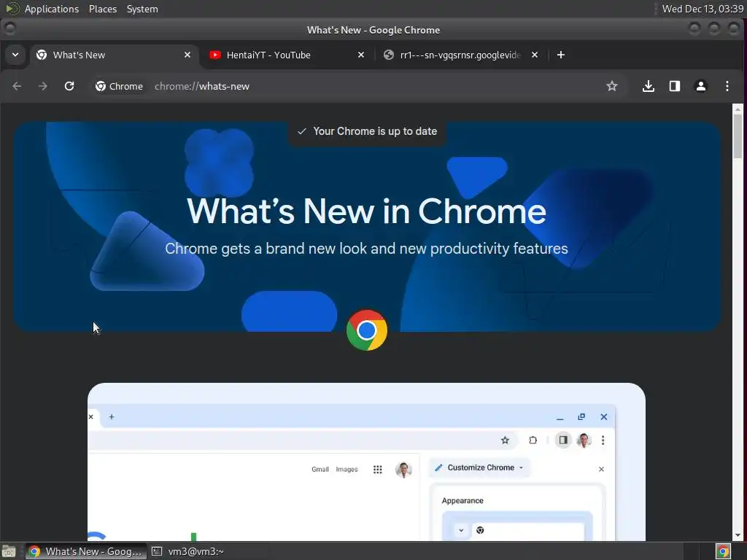
Task: Close the googlevideo tab
Action: pyautogui.click(x=535, y=55)
